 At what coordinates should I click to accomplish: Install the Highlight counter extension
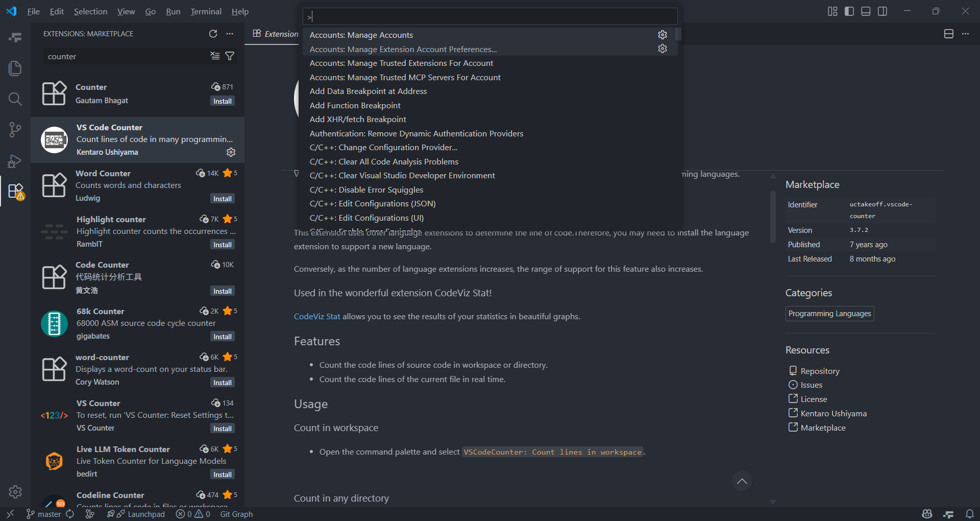point(223,245)
